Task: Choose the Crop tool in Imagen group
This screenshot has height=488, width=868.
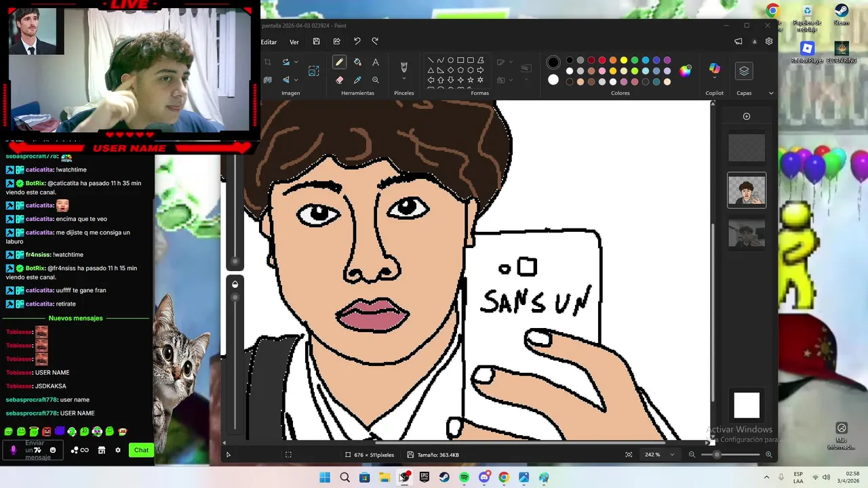Action: pos(267,62)
